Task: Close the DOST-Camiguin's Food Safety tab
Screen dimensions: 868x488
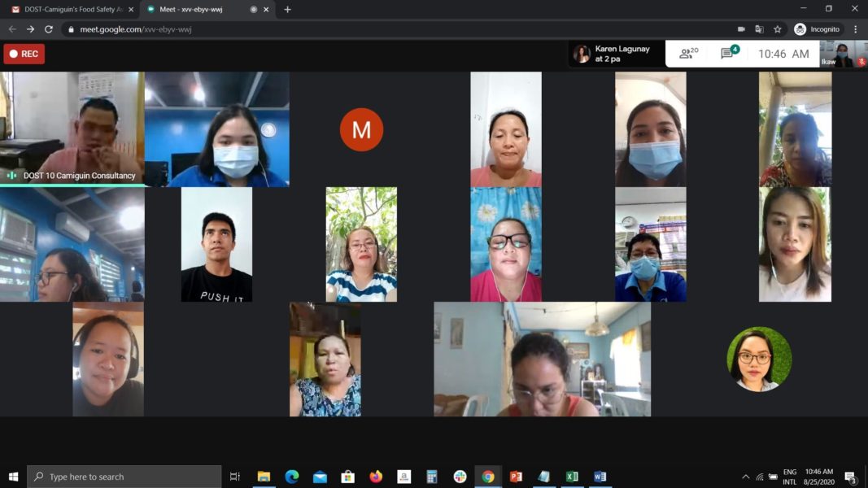Action: (131, 10)
